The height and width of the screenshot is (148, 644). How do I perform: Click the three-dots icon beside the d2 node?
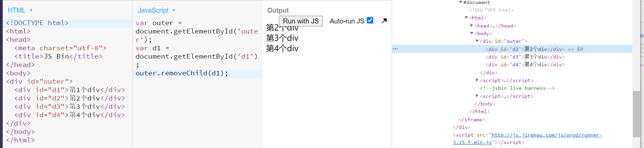(395, 49)
